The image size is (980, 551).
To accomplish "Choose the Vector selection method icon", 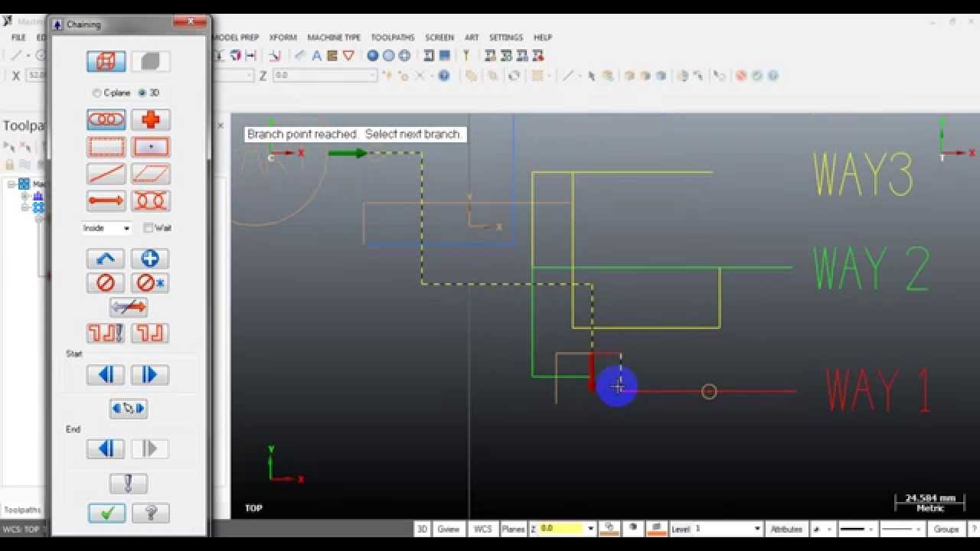I will 106,201.
